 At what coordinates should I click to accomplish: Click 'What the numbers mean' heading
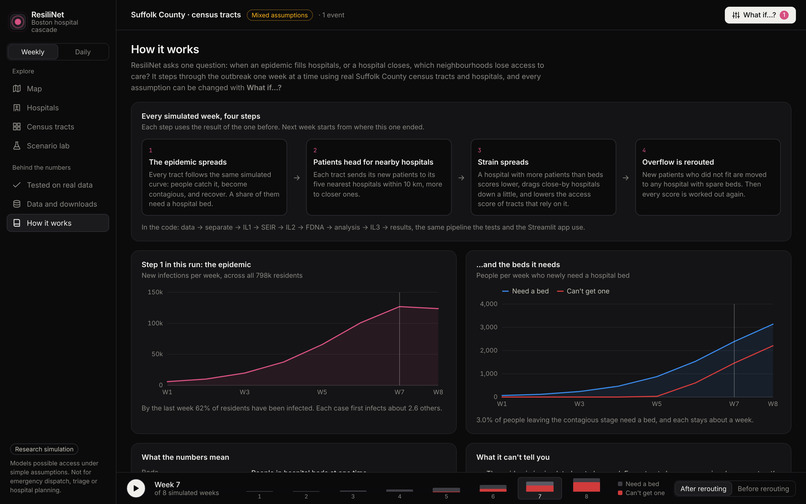pos(186,457)
